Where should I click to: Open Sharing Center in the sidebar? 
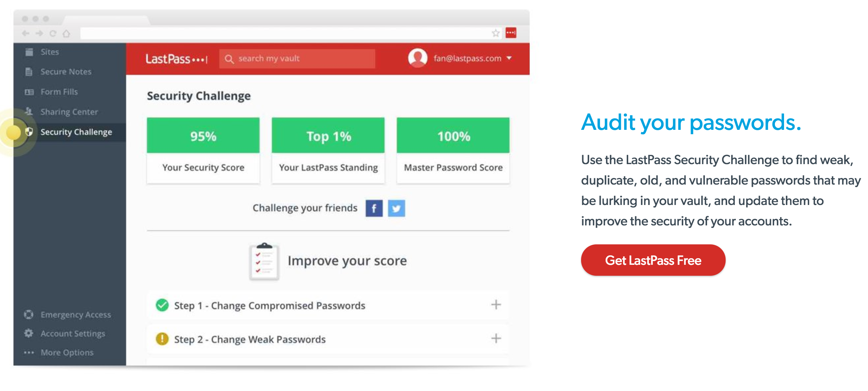click(x=70, y=112)
